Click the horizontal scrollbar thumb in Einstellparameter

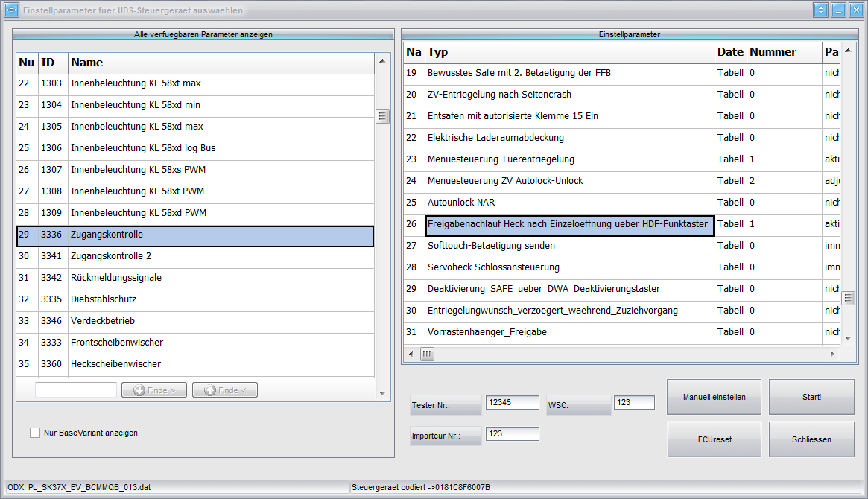click(x=427, y=354)
